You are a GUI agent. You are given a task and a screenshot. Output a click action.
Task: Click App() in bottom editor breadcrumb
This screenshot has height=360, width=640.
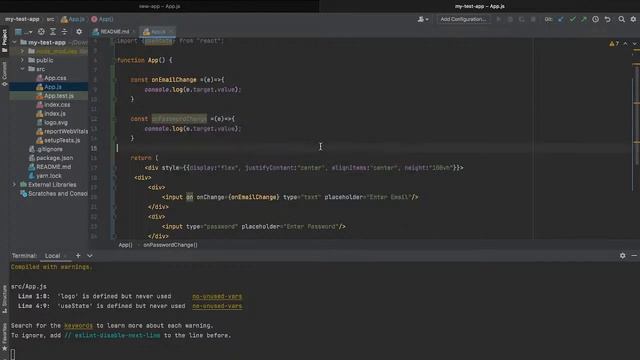pyautogui.click(x=125, y=245)
